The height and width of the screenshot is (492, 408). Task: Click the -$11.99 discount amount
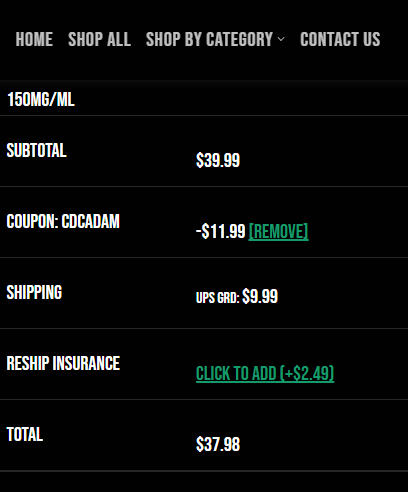[x=221, y=231]
